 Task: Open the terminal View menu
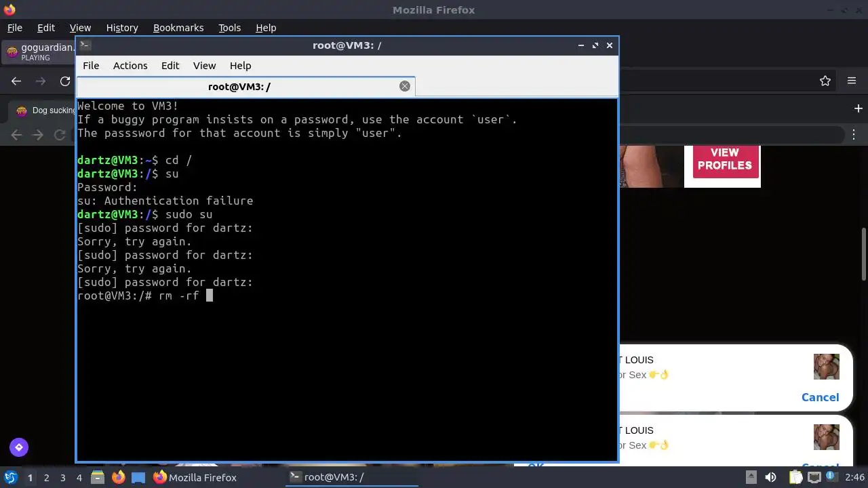pos(204,66)
